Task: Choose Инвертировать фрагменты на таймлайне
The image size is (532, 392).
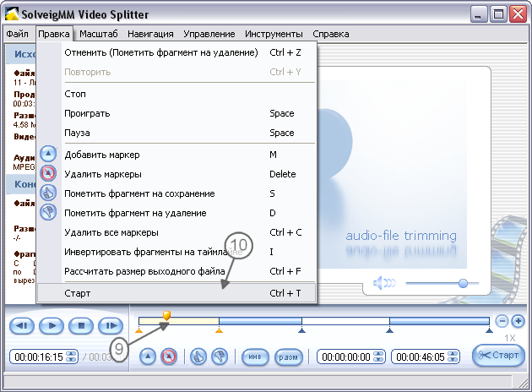Action: (176, 252)
